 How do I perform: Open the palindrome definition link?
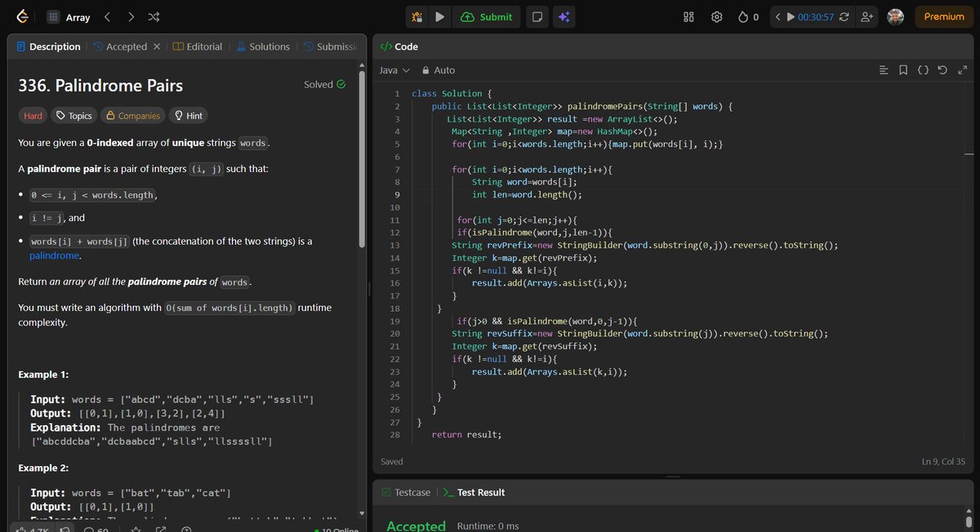point(54,255)
